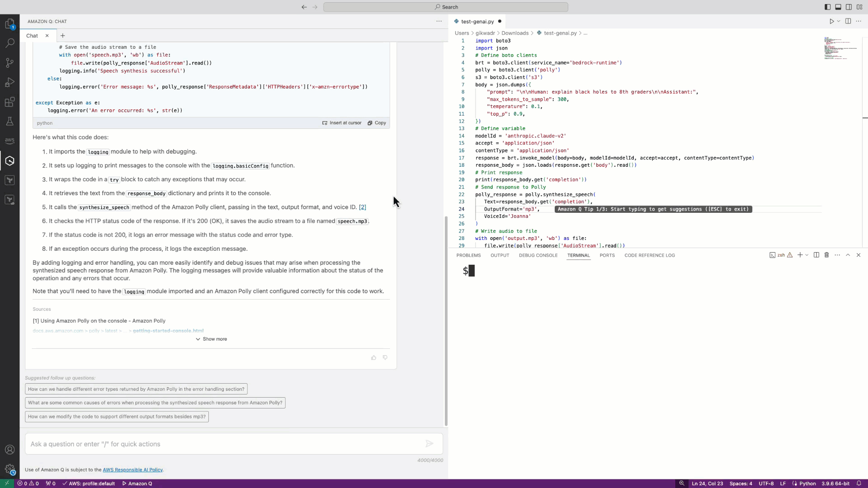This screenshot has width=868, height=488.
Task: Open the AWS Toolkit sidebar
Action: (10, 141)
